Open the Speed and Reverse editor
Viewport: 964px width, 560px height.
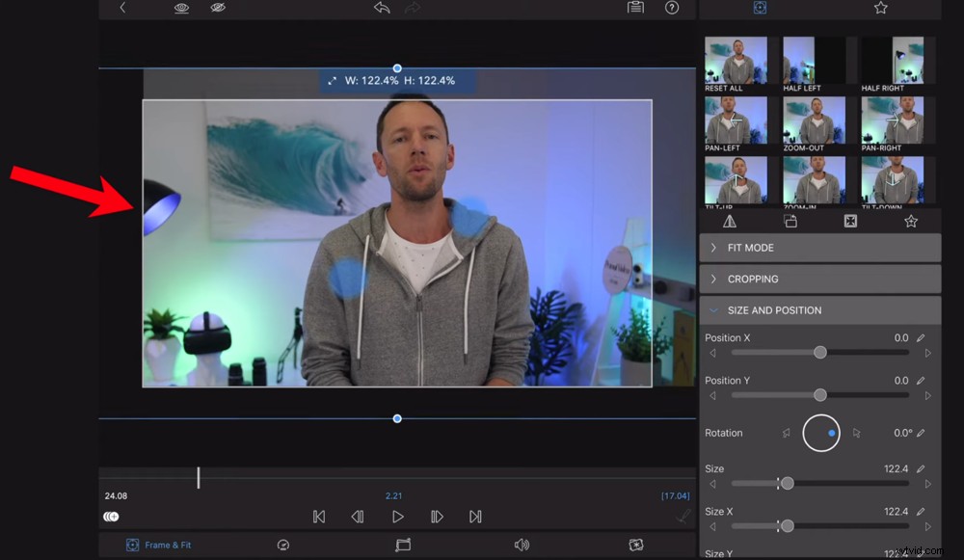point(282,545)
